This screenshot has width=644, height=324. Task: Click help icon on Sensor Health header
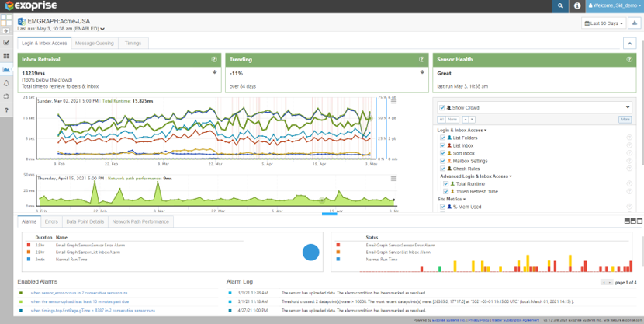click(x=629, y=60)
